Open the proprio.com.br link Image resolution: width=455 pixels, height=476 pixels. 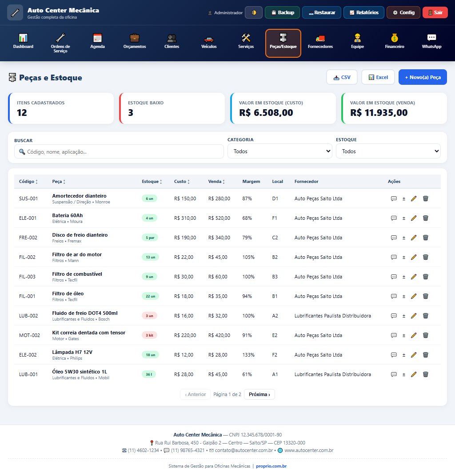271,466
